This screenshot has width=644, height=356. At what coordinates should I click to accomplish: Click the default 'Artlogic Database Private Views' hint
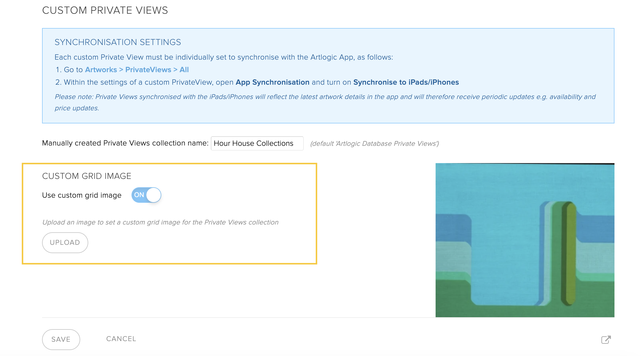[x=374, y=144]
